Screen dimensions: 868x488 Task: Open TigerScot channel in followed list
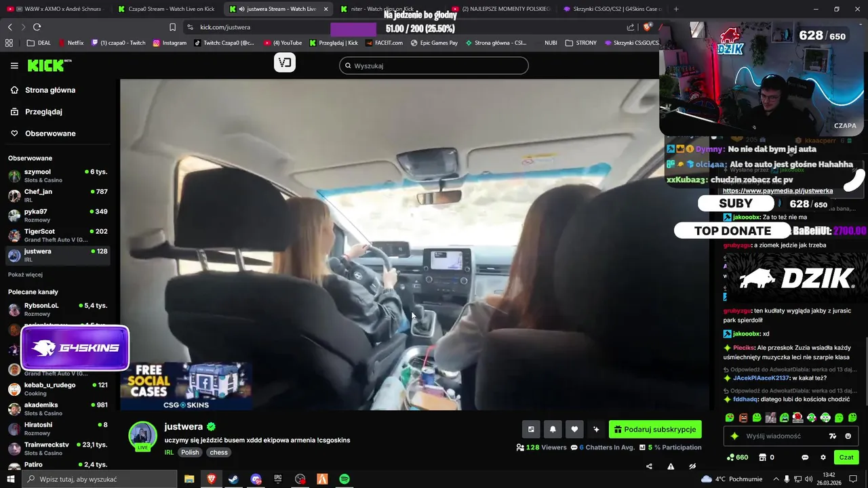tap(58, 235)
